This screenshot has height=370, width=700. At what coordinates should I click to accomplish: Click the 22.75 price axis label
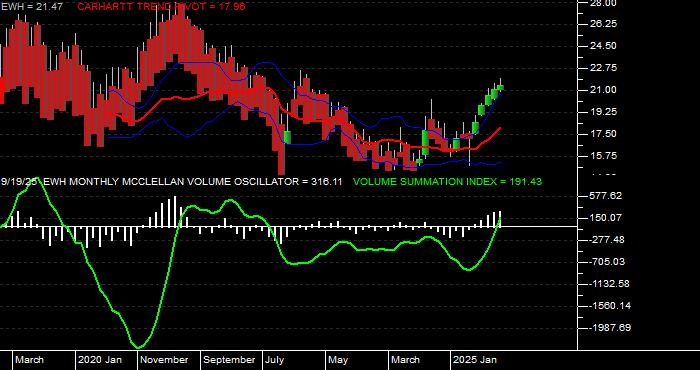coord(603,68)
